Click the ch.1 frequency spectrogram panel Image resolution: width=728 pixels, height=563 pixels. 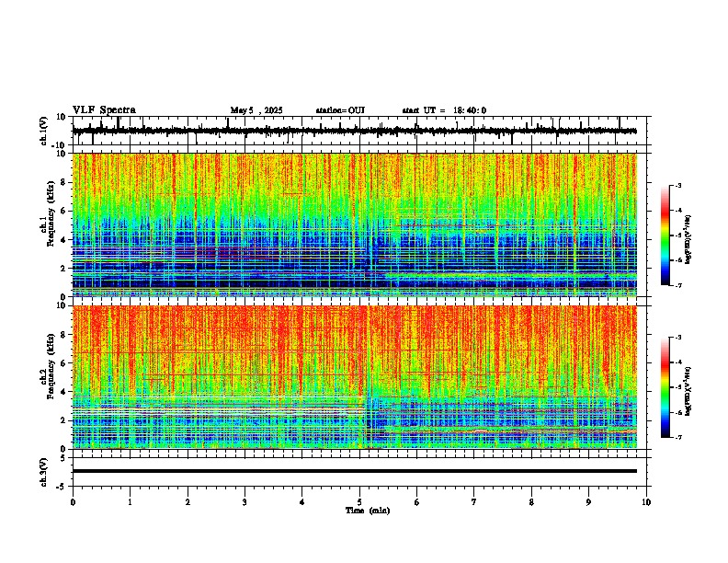tap(354, 224)
